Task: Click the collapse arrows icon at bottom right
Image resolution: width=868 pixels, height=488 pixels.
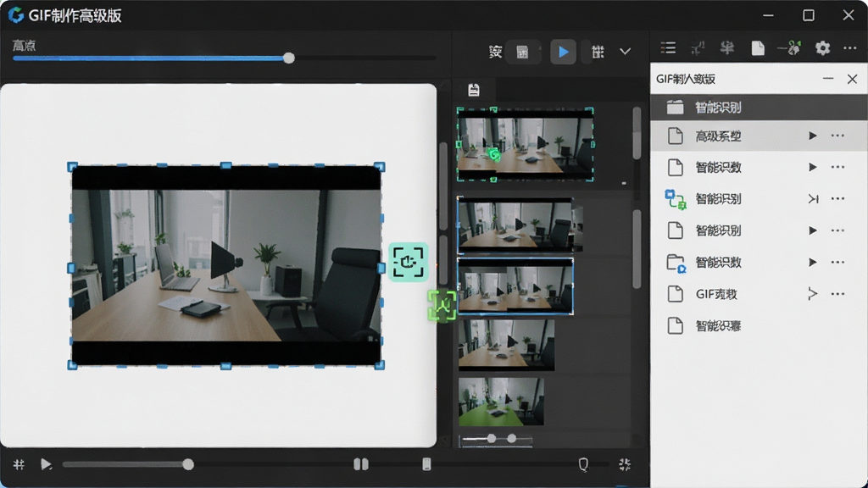Action: [625, 464]
